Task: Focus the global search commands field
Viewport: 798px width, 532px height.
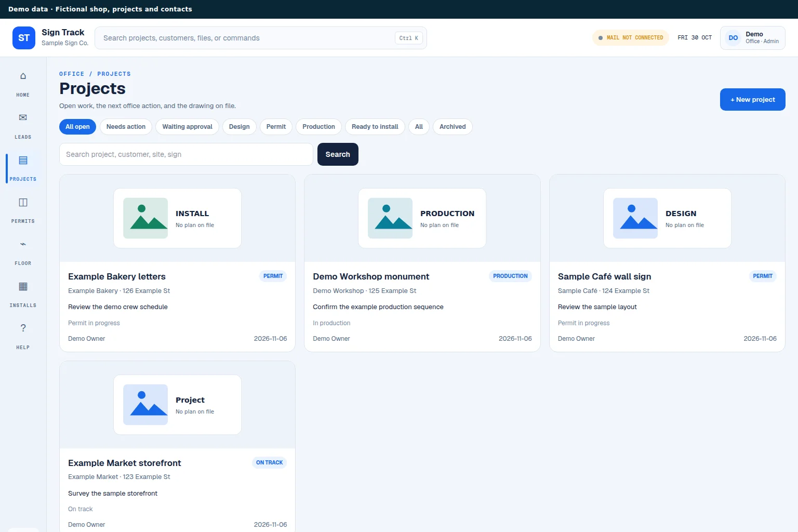Action: (x=261, y=38)
